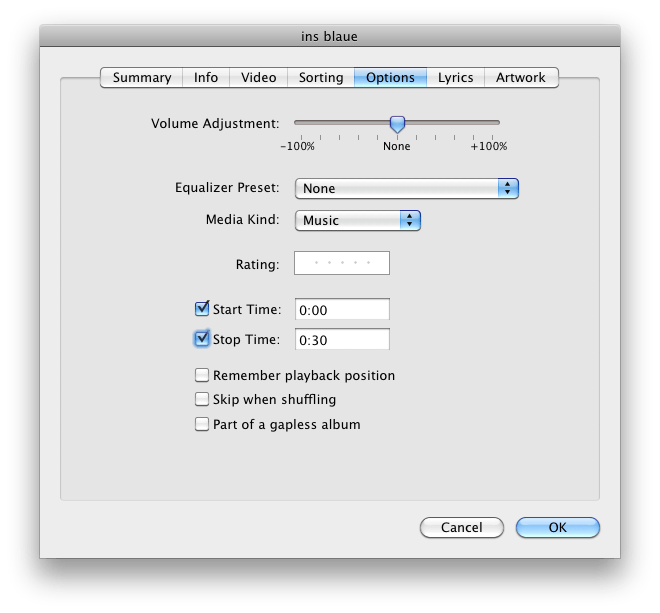The image size is (660, 613).
Task: Open the Equalizer Preset dropdown
Action: pos(407,188)
